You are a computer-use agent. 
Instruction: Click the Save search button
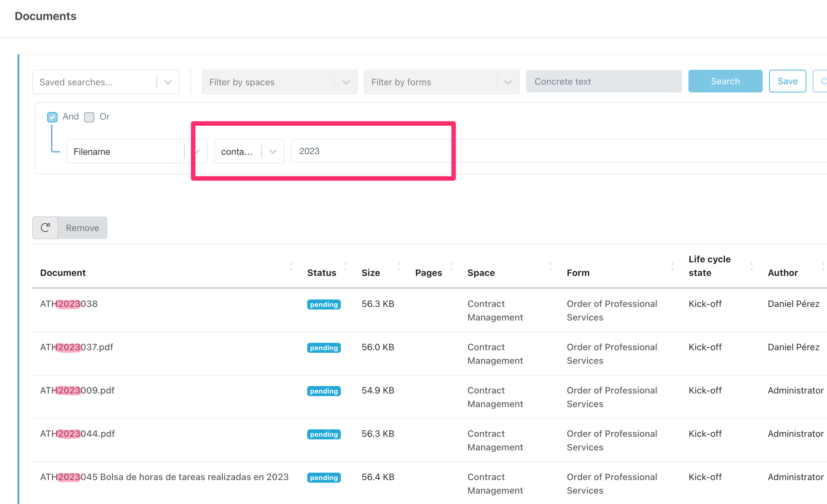coord(787,81)
